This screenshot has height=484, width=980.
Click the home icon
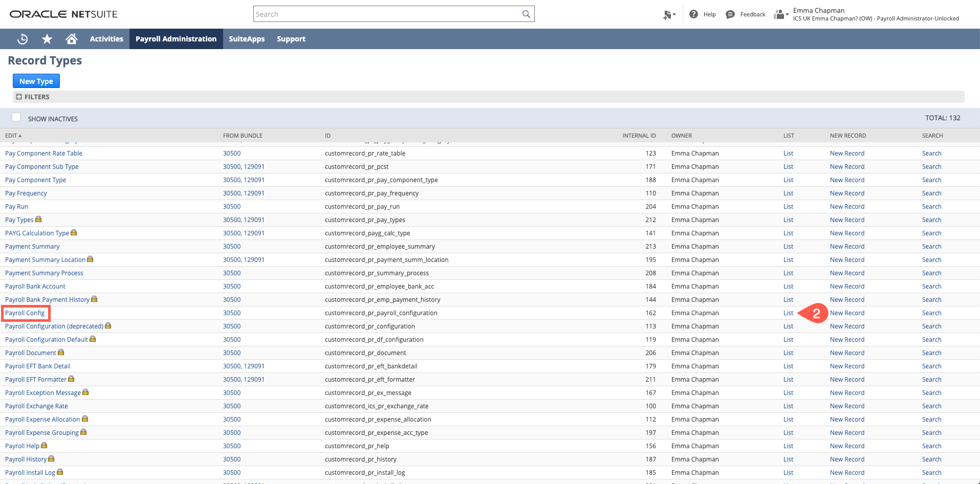click(x=71, y=39)
